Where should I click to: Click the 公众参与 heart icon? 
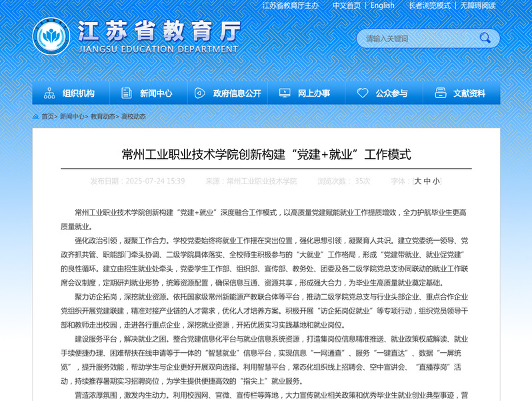(x=363, y=93)
